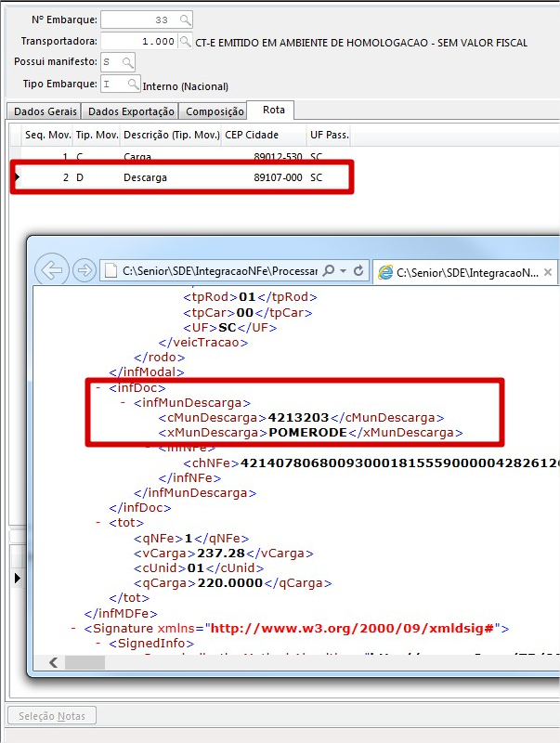Click the Possui manifesto lookup icon
Viewport: 560px width, 743px height.
pos(127,62)
